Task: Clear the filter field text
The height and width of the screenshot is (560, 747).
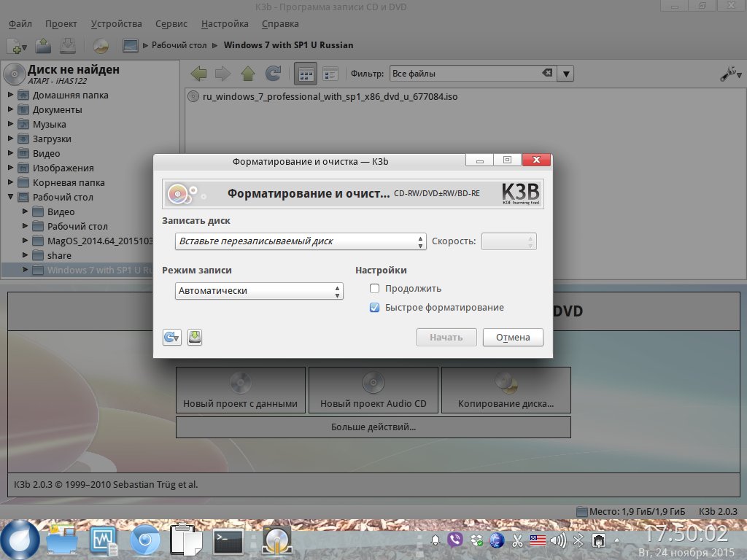Action: (x=547, y=73)
